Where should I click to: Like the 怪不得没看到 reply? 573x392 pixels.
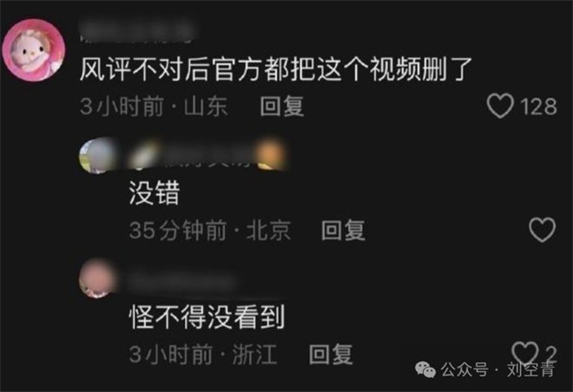point(526,353)
